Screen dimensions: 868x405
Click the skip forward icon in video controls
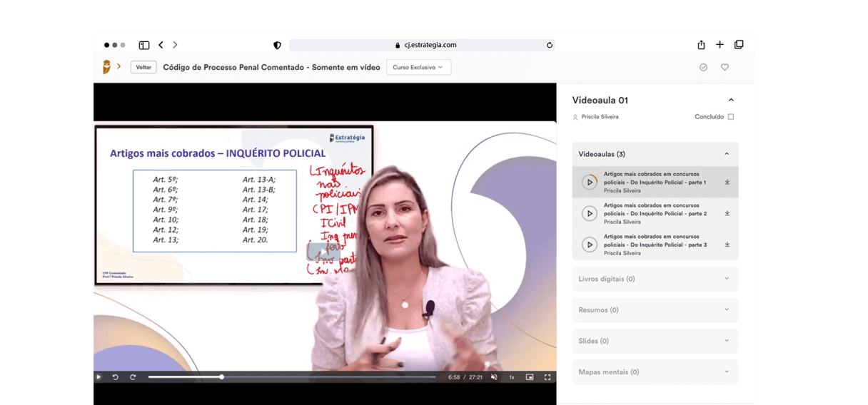coord(133,377)
